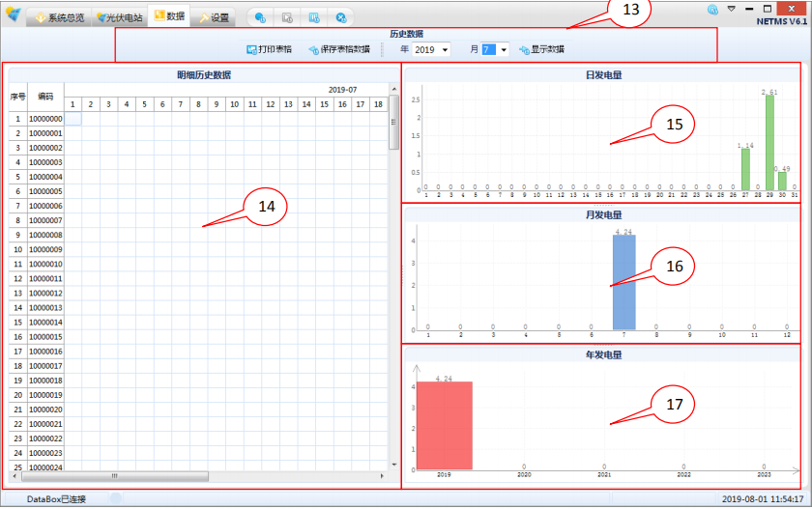Click the red 2019 bar in 年发电量 chart

(444, 425)
